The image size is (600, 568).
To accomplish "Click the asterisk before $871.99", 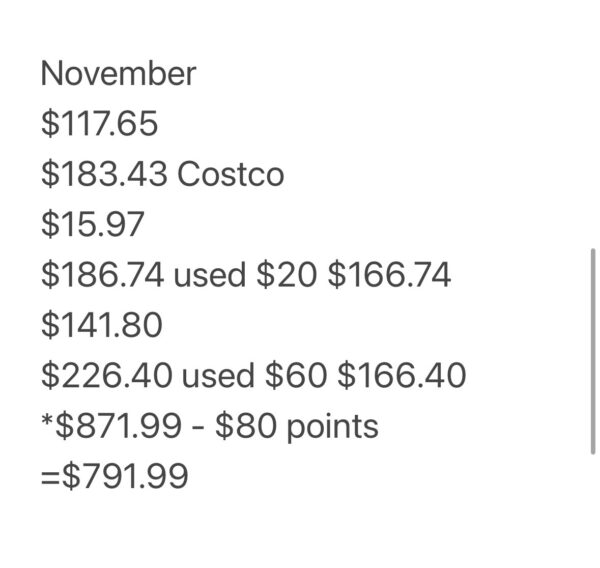I will click(46, 422).
